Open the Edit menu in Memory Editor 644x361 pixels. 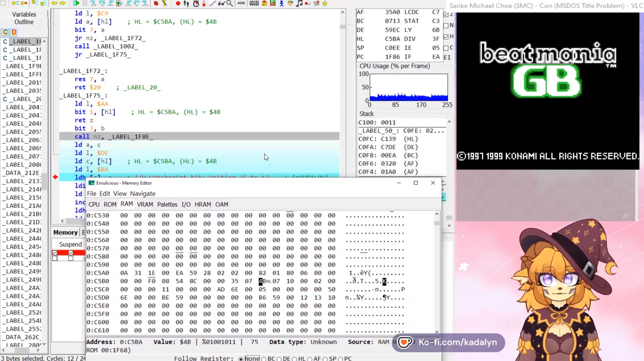point(104,193)
